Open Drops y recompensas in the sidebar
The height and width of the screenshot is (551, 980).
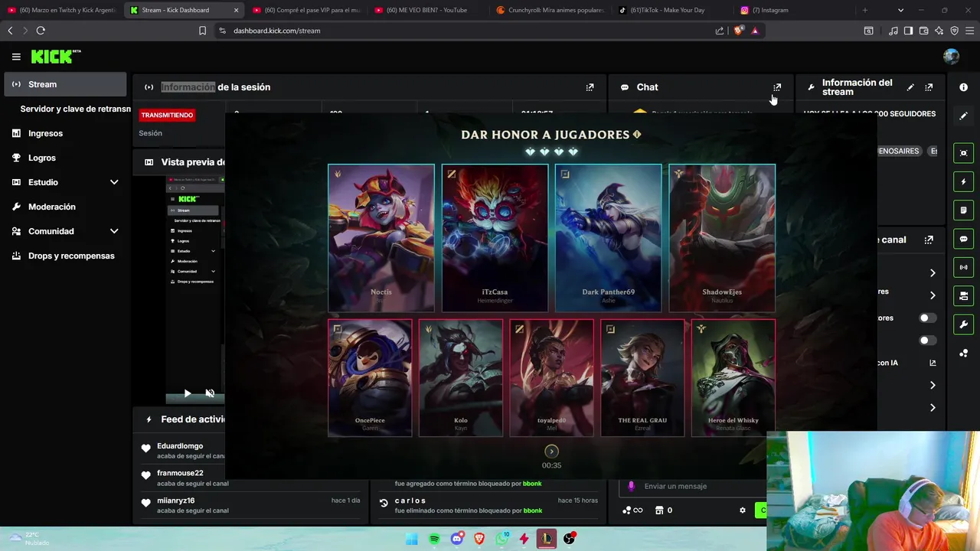65,256
